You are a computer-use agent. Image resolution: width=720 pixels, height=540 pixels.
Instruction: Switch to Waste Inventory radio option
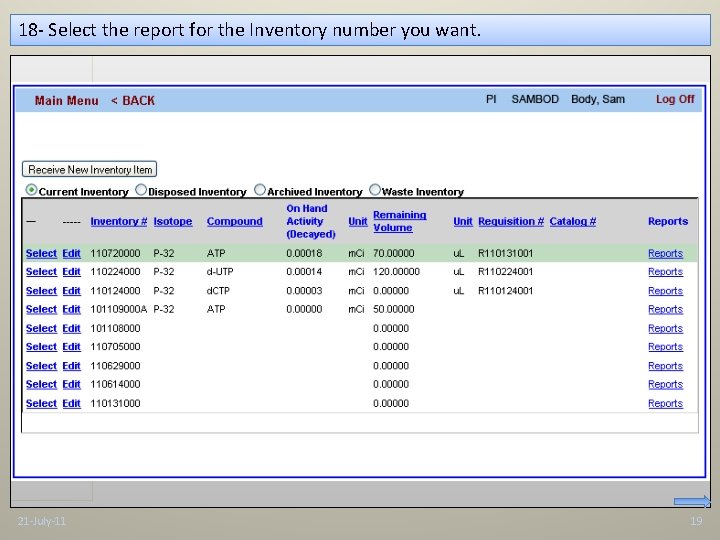click(375, 190)
